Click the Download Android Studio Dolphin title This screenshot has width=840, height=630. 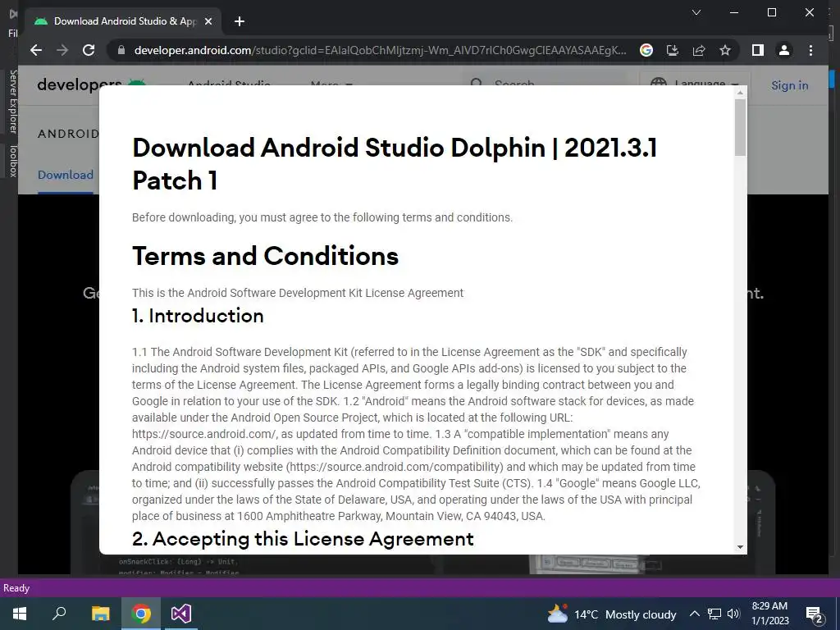tap(395, 163)
